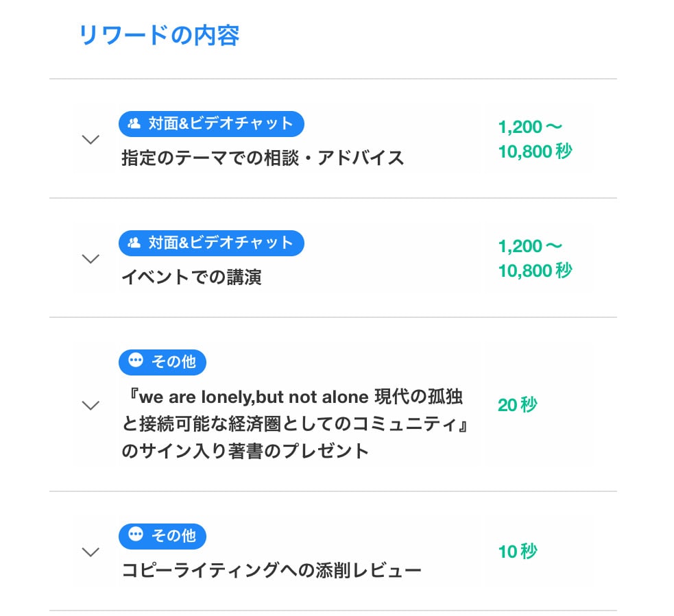Viewport: 674px width, 616px height.
Task: Click speech bubble icon in first その他 badge
Action: [x=136, y=360]
